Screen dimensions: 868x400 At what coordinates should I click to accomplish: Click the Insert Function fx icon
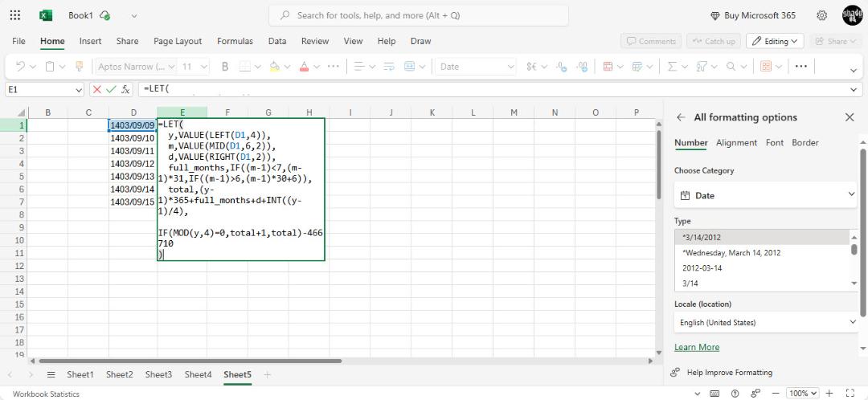coord(125,89)
